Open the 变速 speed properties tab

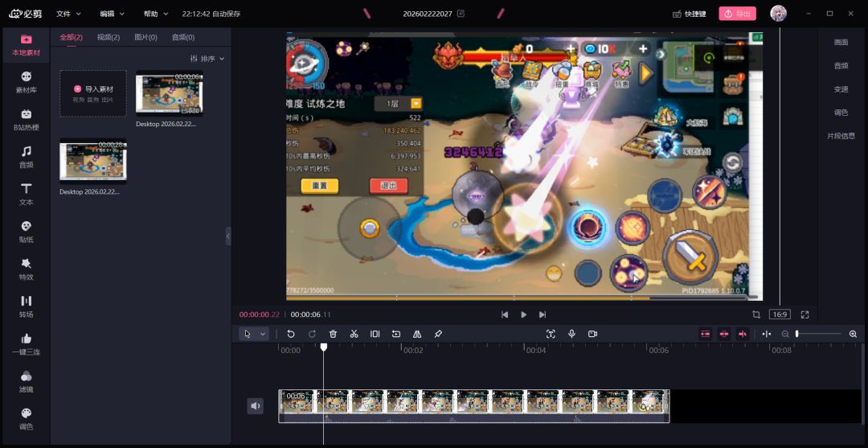pos(841,88)
